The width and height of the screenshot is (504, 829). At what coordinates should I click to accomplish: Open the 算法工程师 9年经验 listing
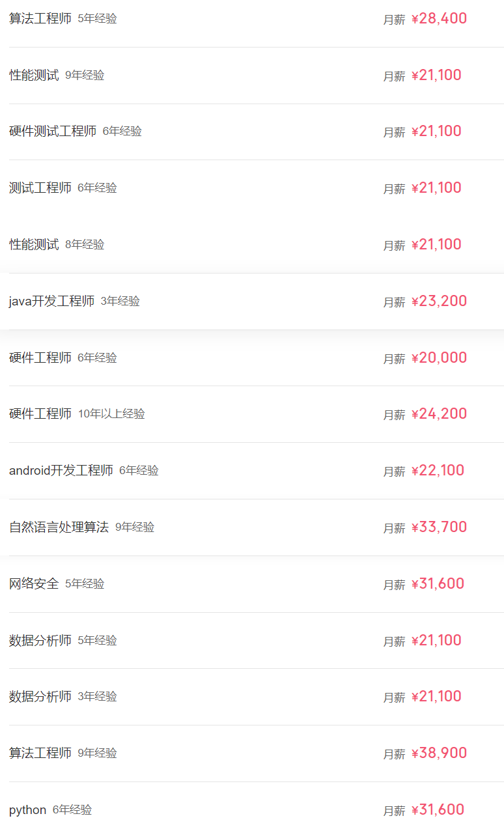click(40, 753)
